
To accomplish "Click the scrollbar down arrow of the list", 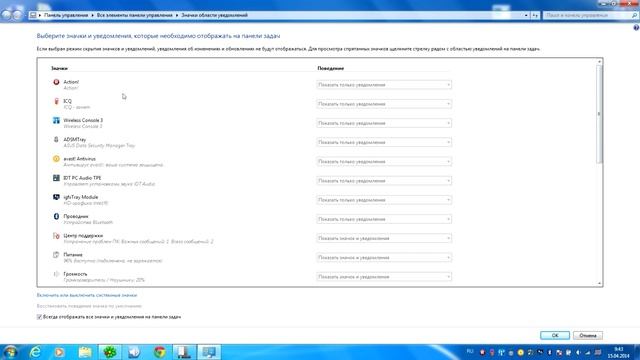I will point(599,283).
